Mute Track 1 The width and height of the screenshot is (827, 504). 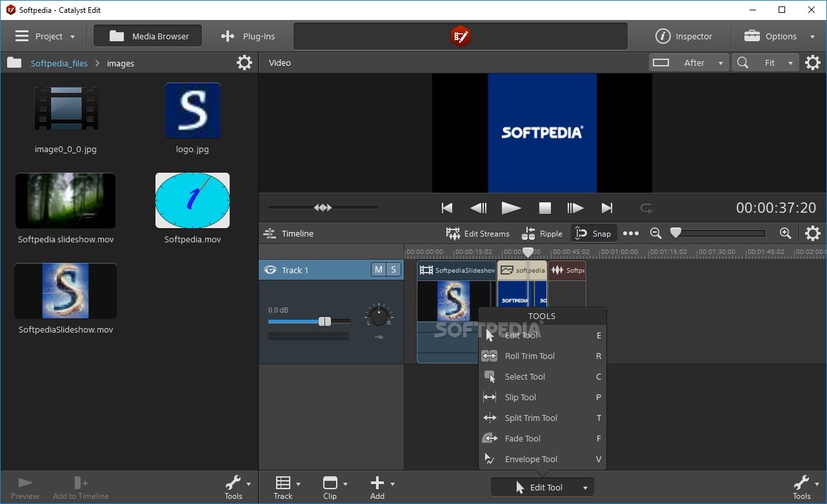[x=378, y=269]
